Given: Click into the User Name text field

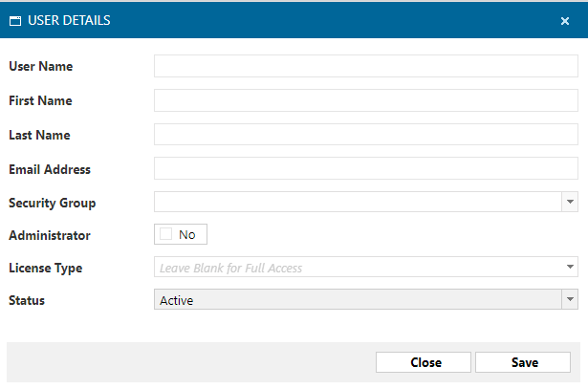Looking at the screenshot, I should pyautogui.click(x=365, y=66).
